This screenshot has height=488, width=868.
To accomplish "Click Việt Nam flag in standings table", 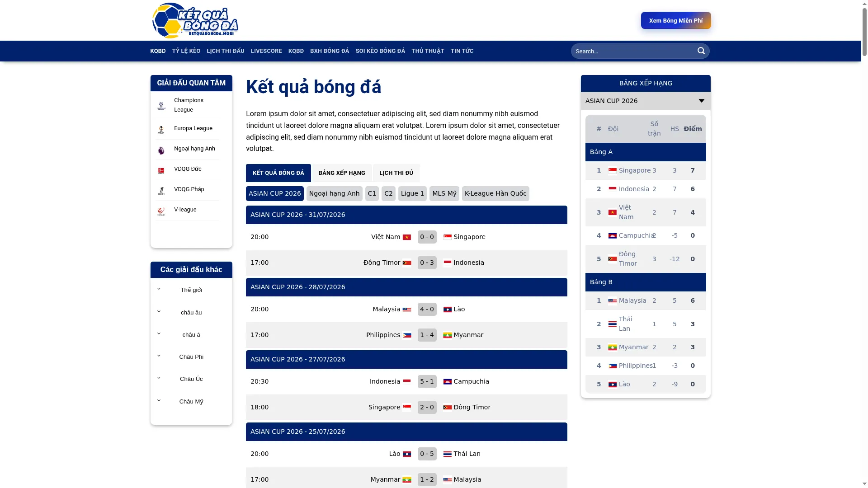I will click(x=613, y=212).
